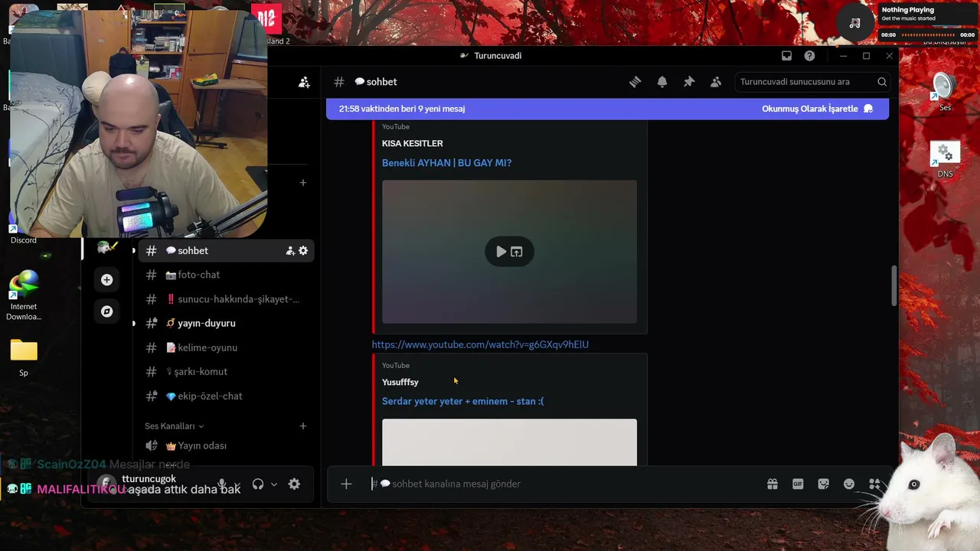Open the Threads icon in channel header

(635, 82)
